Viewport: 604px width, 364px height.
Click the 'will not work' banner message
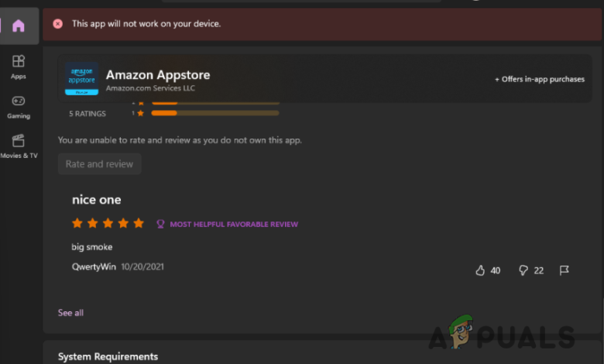pos(146,24)
